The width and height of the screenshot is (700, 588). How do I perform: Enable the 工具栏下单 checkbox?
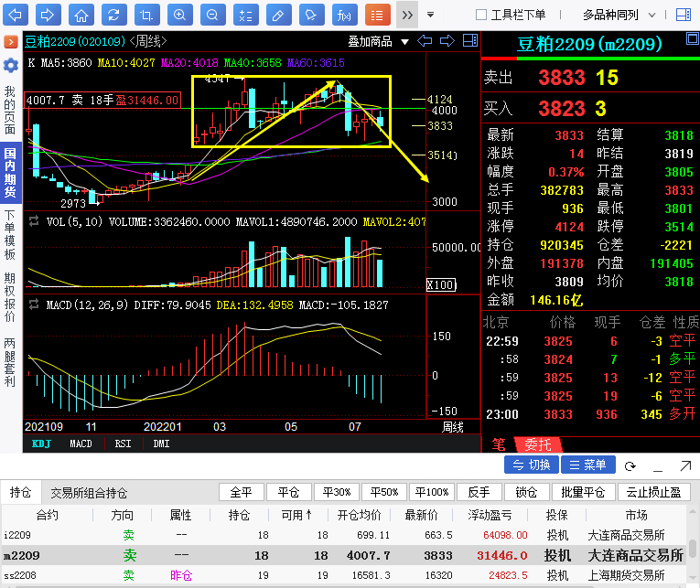481,15
